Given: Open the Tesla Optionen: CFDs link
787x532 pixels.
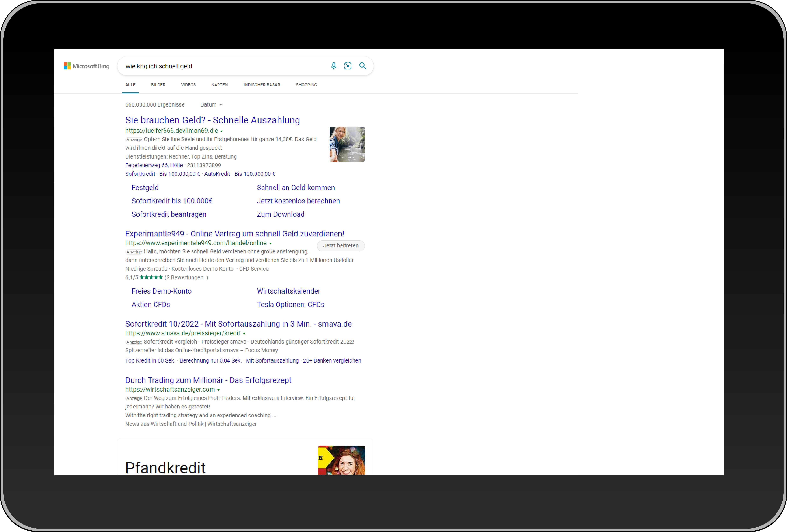Looking at the screenshot, I should 290,305.
